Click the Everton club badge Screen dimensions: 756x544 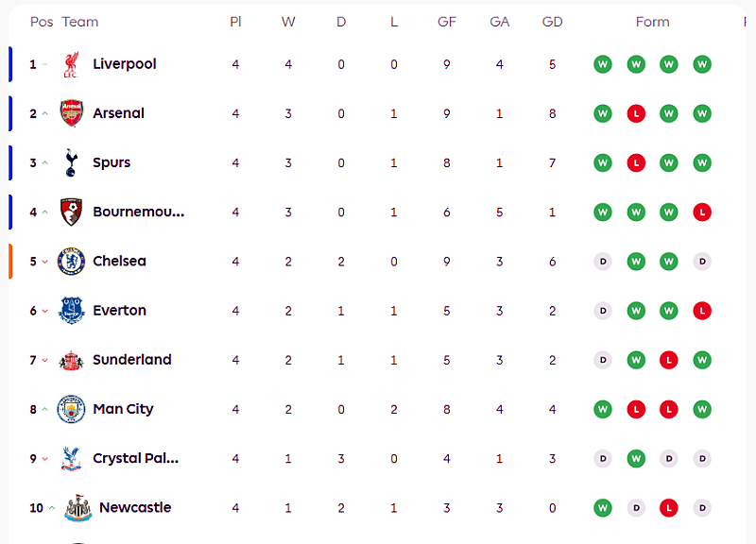pyautogui.click(x=71, y=311)
